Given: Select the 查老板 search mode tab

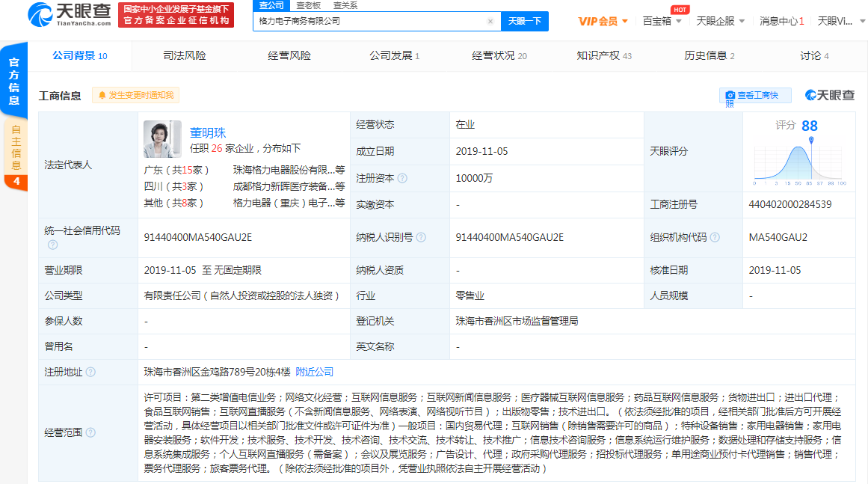Looking at the screenshot, I should point(308,5).
